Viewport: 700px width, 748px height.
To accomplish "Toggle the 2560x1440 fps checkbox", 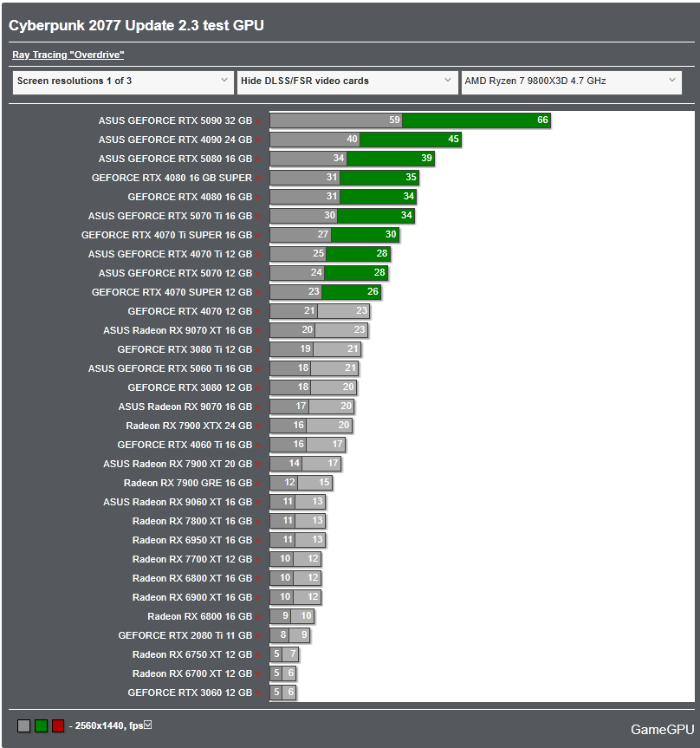I will pyautogui.click(x=148, y=725).
